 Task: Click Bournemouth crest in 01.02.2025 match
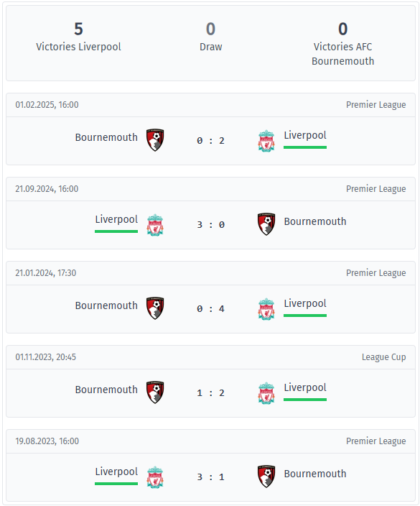point(155,140)
